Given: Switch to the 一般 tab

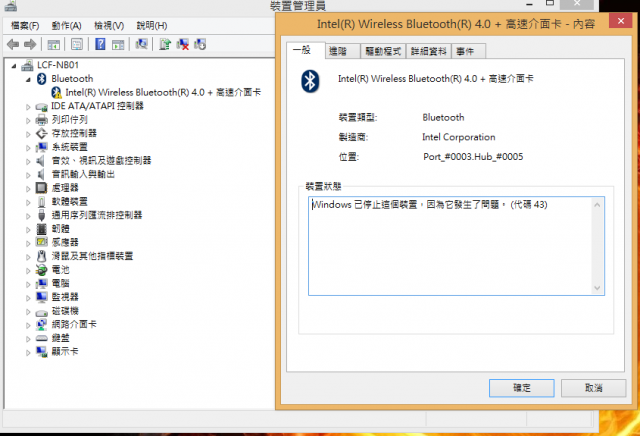Looking at the screenshot, I should click(305, 50).
